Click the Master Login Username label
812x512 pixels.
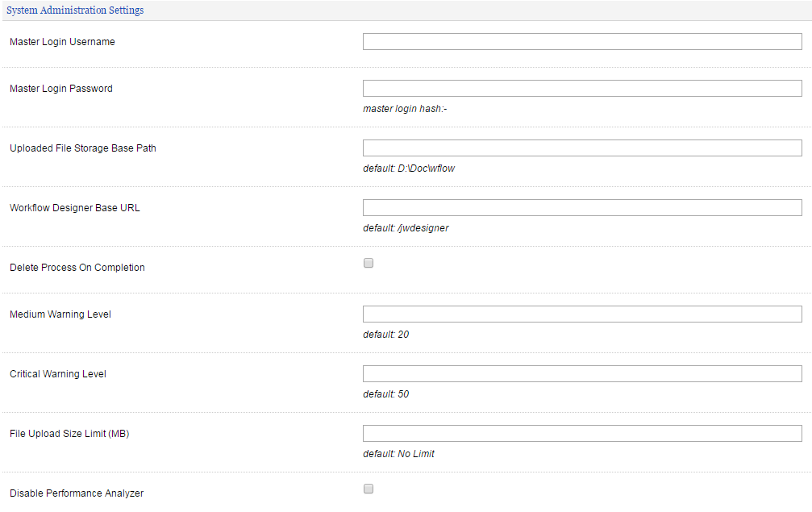[62, 42]
